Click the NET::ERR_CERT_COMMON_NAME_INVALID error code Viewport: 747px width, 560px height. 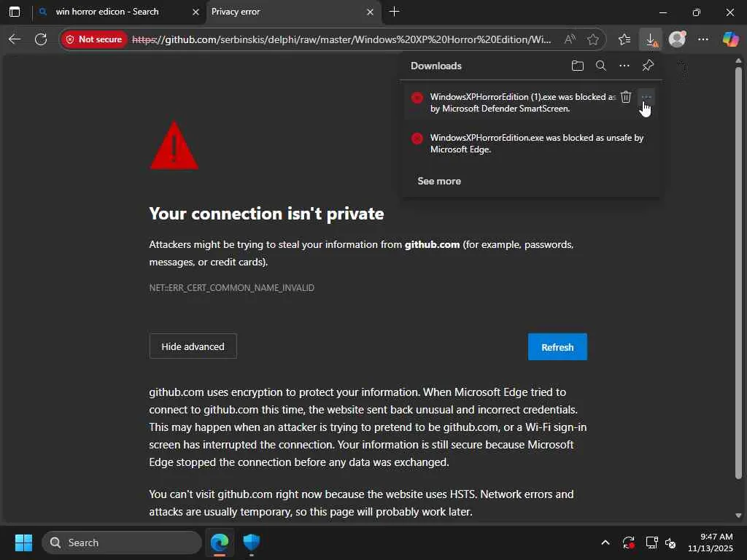[231, 287]
